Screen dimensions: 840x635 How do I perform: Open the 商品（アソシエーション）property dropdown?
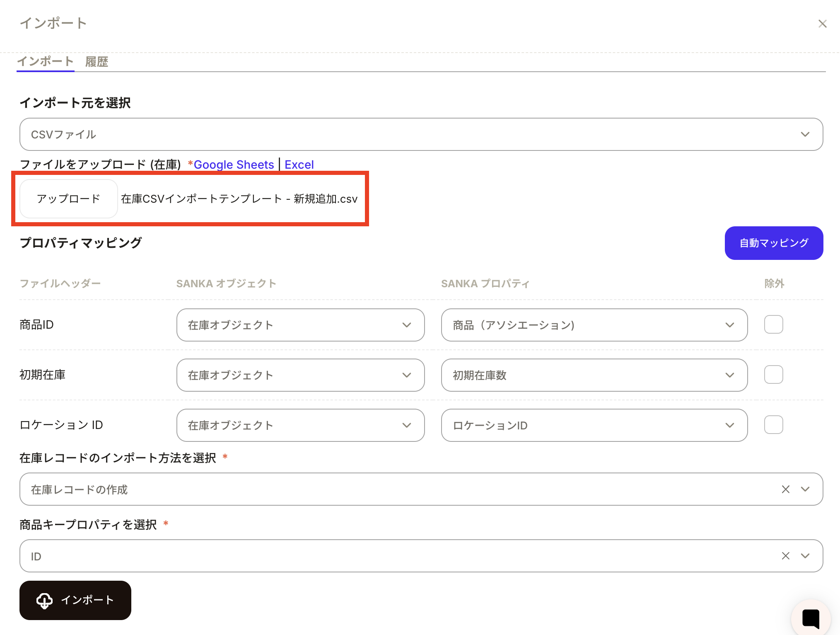594,325
